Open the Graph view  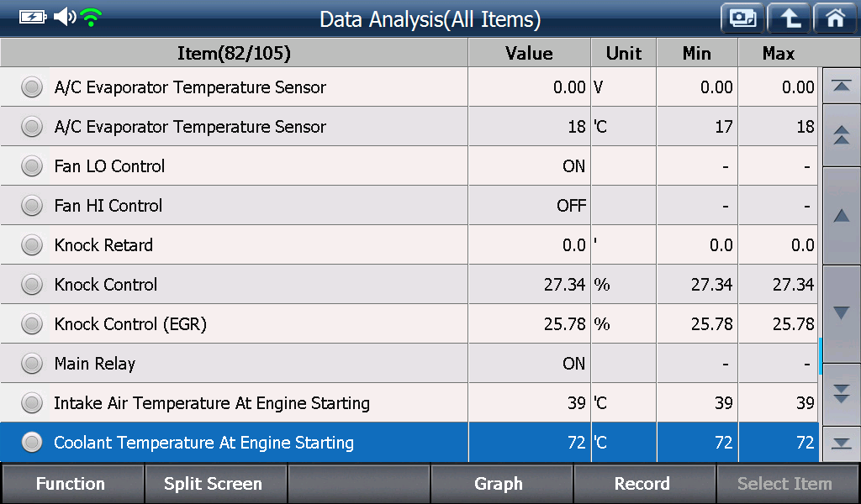point(500,484)
